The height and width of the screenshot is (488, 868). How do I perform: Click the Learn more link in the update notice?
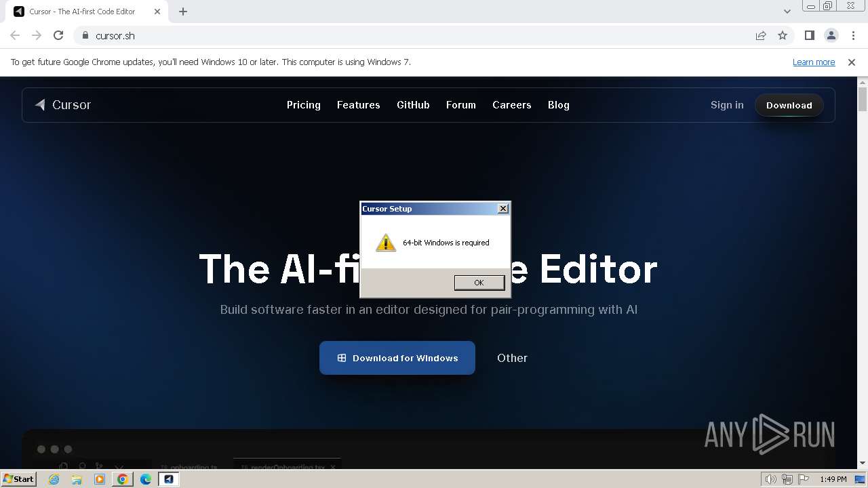coord(814,62)
